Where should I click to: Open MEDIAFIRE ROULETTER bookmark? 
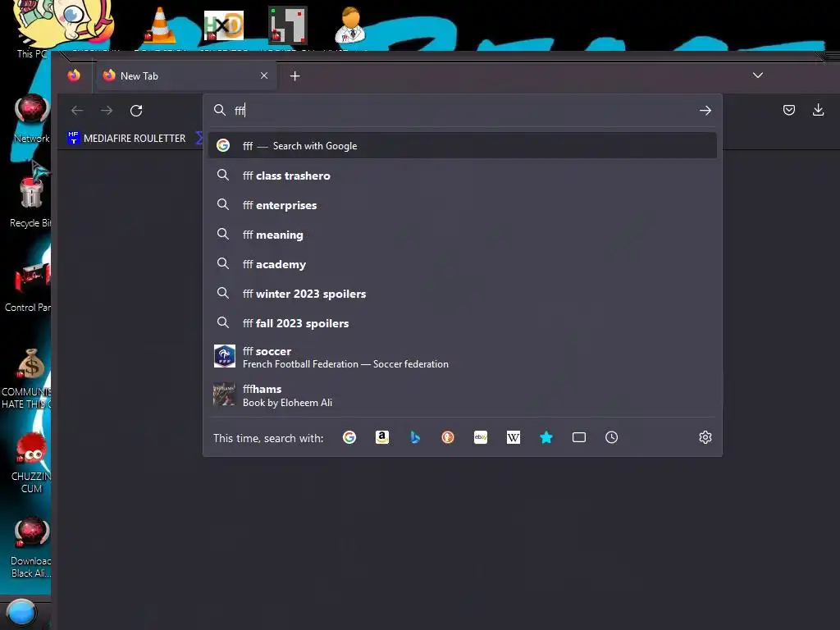point(126,138)
